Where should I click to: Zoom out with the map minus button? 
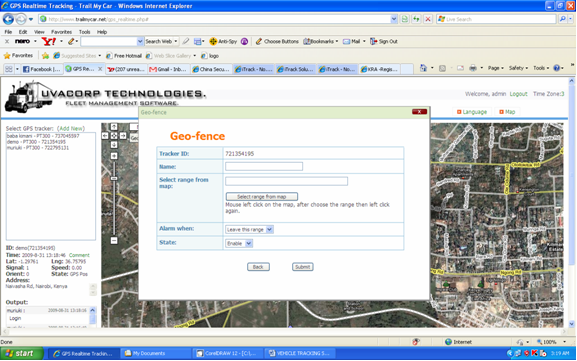pos(114,240)
